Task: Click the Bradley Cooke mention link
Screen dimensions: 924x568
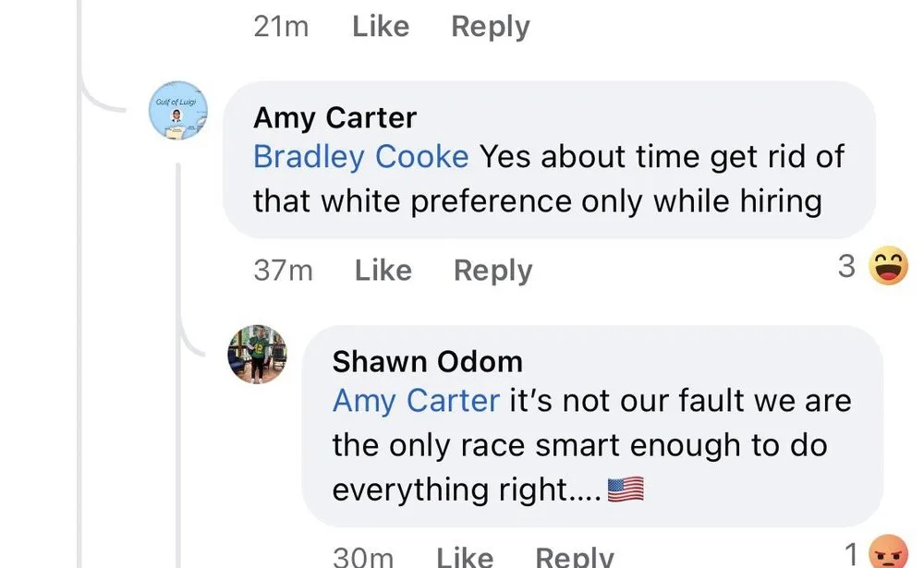Action: pyautogui.click(x=360, y=157)
